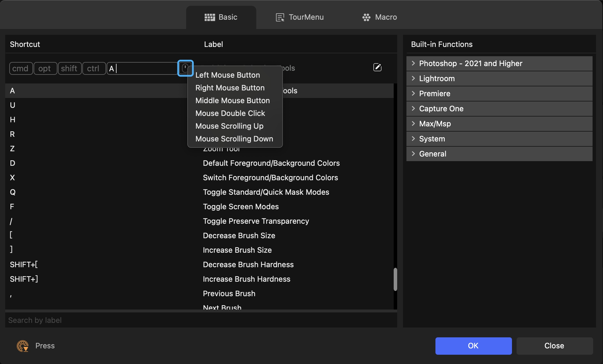Choose Left Mouse Button from menu
Image resolution: width=603 pixels, height=364 pixels.
(235, 75)
